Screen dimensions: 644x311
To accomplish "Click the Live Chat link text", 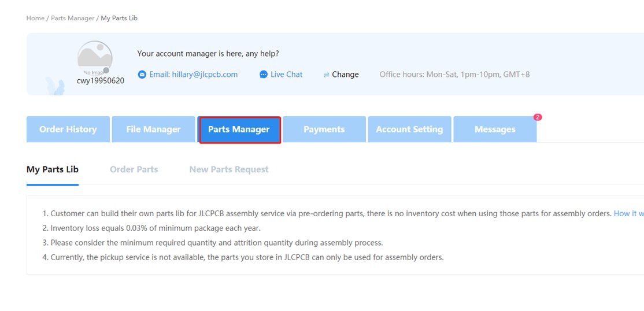I will tap(287, 75).
